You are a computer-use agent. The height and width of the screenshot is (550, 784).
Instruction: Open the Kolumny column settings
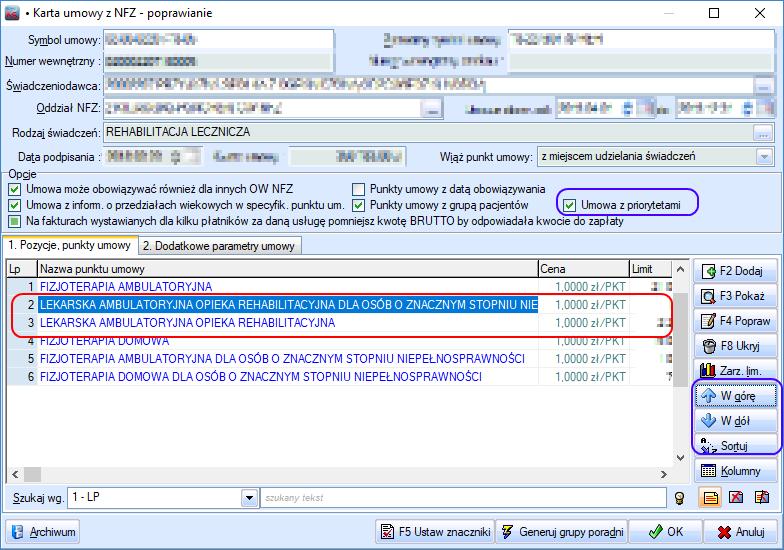(734, 471)
